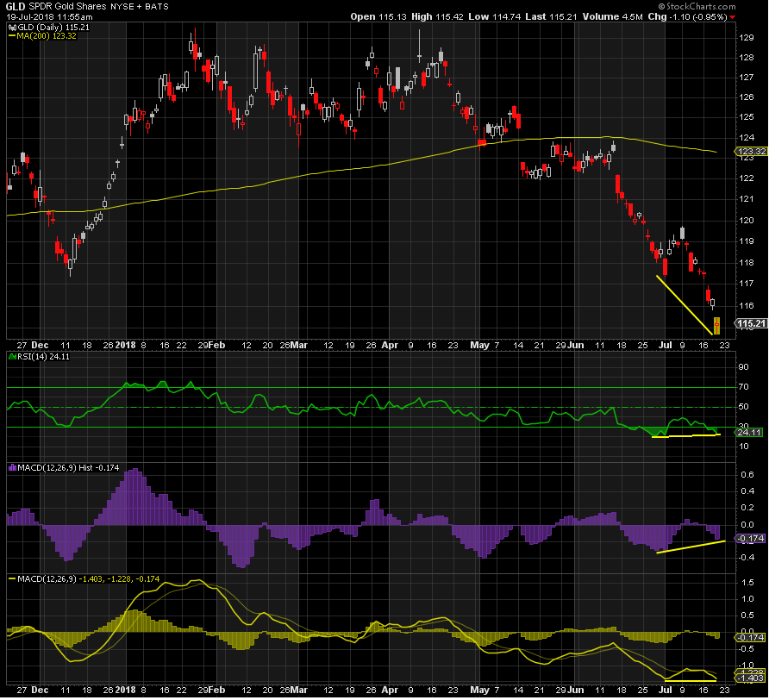This screenshot has height=700, width=769.
Task: Click the candlestick legend icon beside GLD (Daily)
Action: (x=12, y=28)
